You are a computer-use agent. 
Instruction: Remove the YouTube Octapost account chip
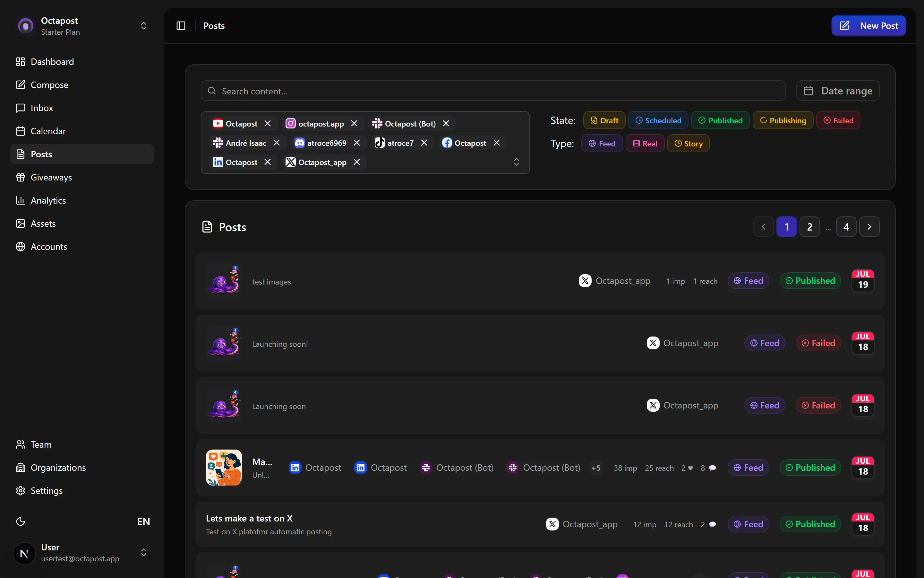[268, 124]
